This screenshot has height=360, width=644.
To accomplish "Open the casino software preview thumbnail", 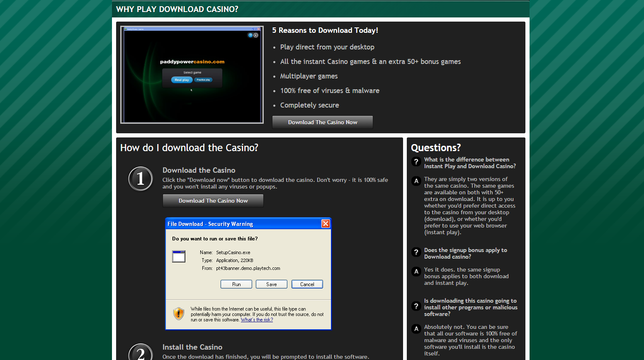I will [x=192, y=75].
